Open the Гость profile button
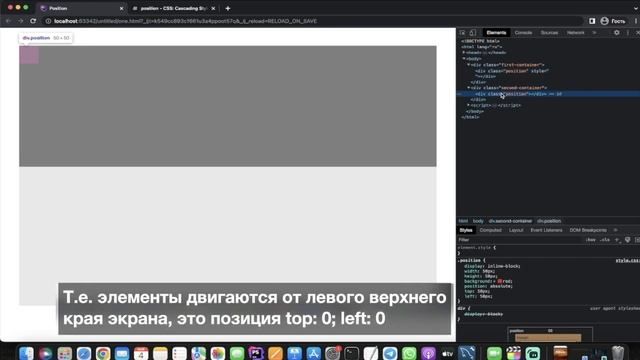Screen dimensions: 640x360 tap(613, 21)
